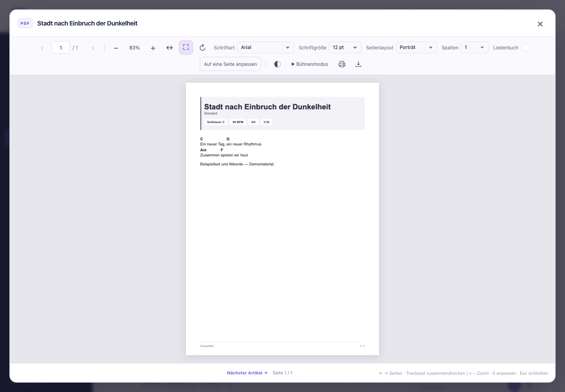Open the Schriftgröße size dropdown

(x=345, y=47)
